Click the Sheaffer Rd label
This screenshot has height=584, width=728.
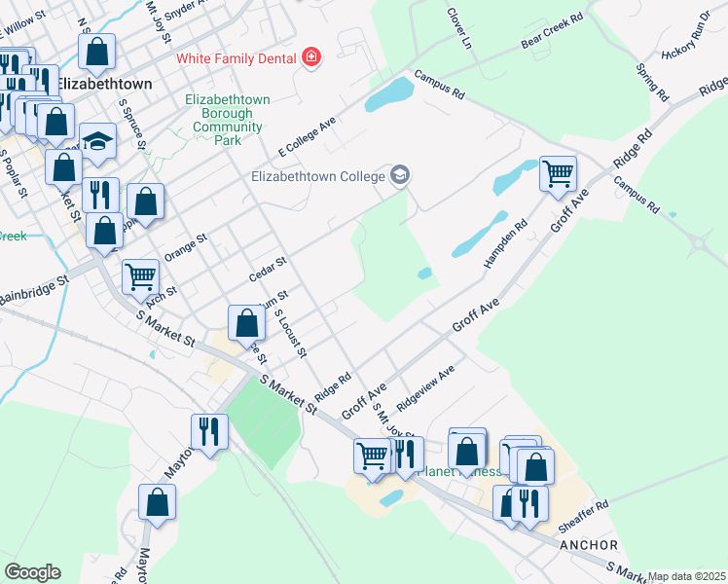pyautogui.click(x=583, y=517)
